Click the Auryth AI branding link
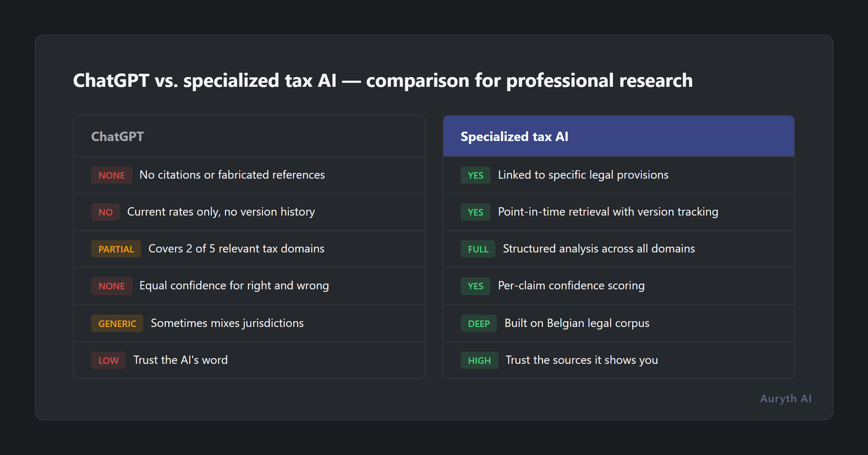This screenshot has height=455, width=868. [x=785, y=399]
